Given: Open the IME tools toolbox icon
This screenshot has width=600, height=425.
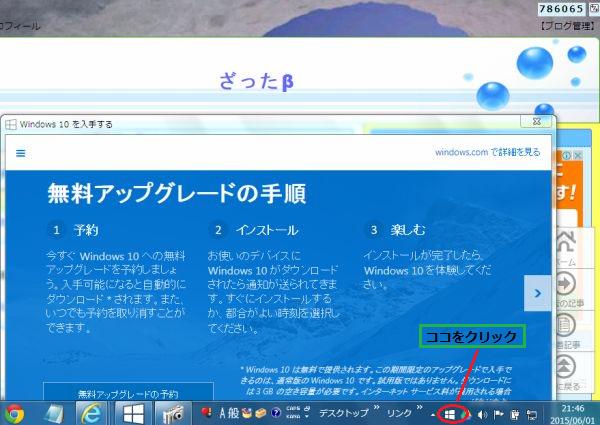Looking at the screenshot, I should pyautogui.click(x=261, y=413).
